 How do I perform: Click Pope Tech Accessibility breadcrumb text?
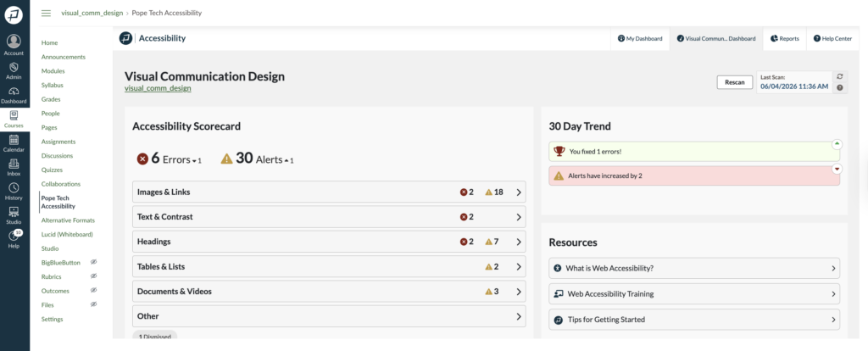[167, 13]
